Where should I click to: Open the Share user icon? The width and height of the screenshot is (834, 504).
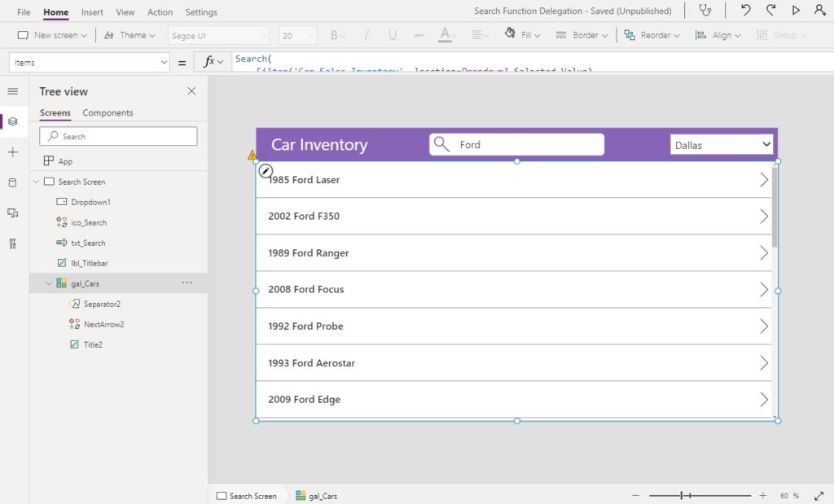click(819, 10)
